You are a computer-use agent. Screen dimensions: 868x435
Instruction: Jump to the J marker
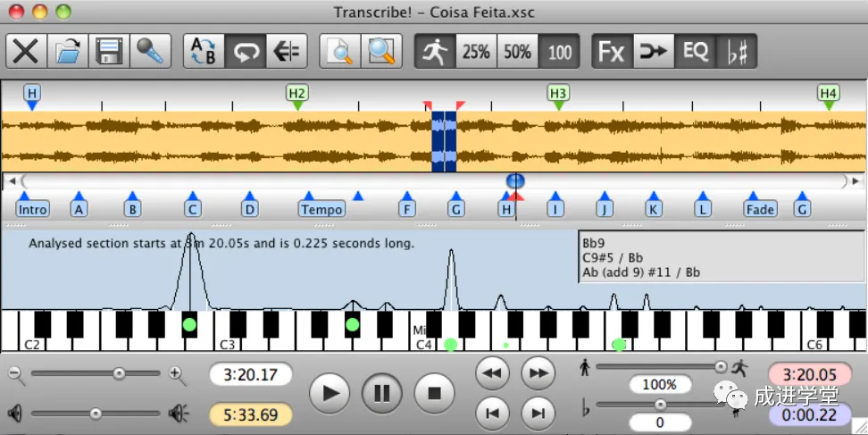pos(605,209)
